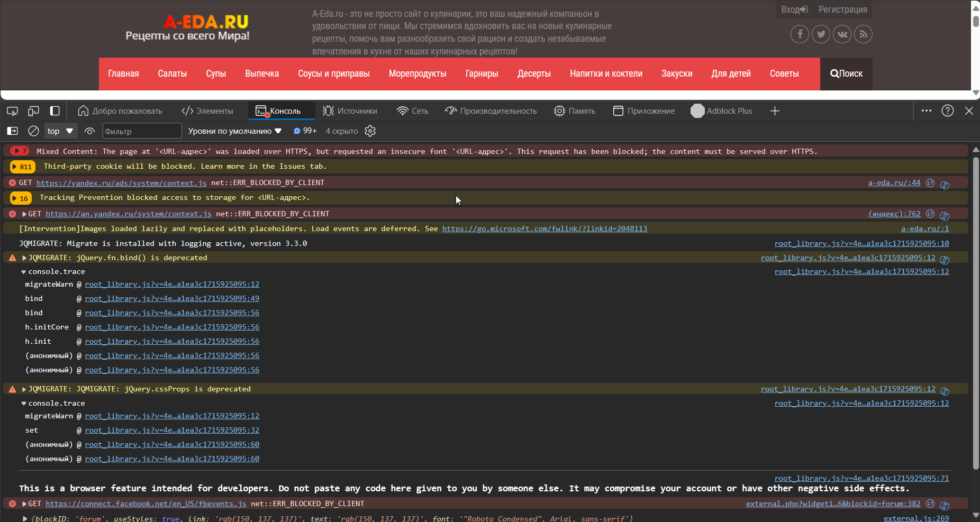Expand the 7 grouped Mixed Content errors
The height and width of the screenshot is (522, 980).
click(20, 151)
